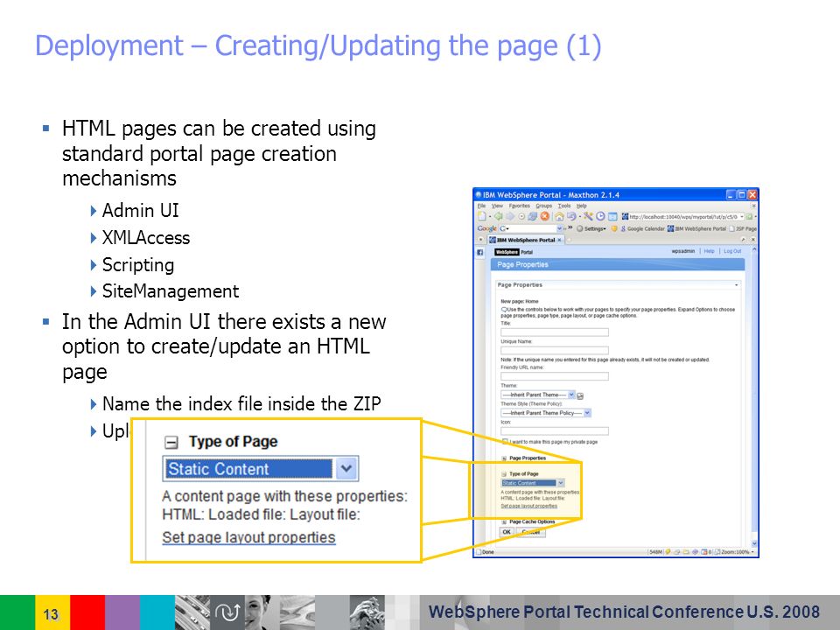The height and width of the screenshot is (630, 840).
Task: Open the wrench tools icon in toolbar
Action: click(588, 216)
